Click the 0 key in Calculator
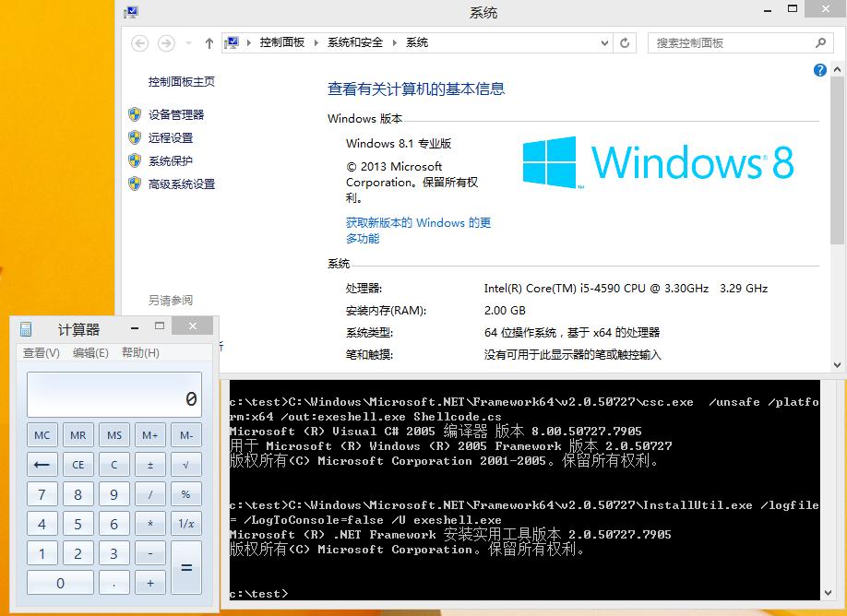 click(60, 583)
